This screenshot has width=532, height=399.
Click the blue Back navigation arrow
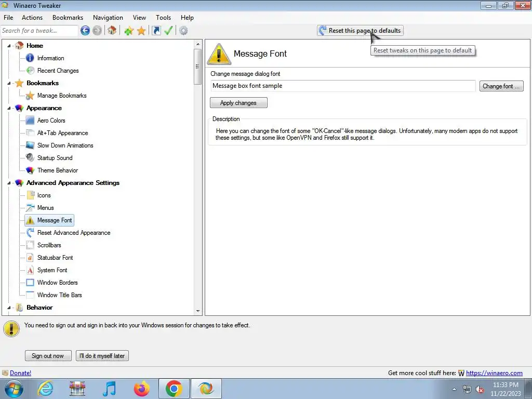pos(85,31)
